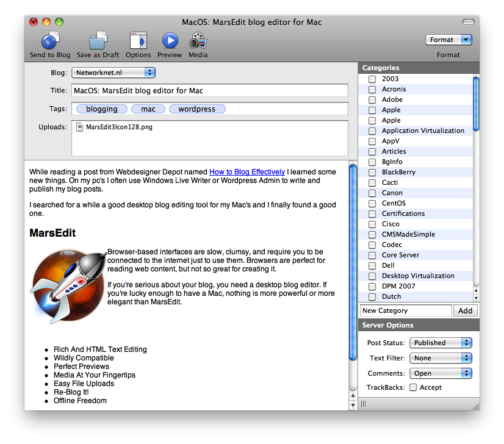Click the Save as Draft folder icon
The image size is (504, 444).
[x=98, y=40]
